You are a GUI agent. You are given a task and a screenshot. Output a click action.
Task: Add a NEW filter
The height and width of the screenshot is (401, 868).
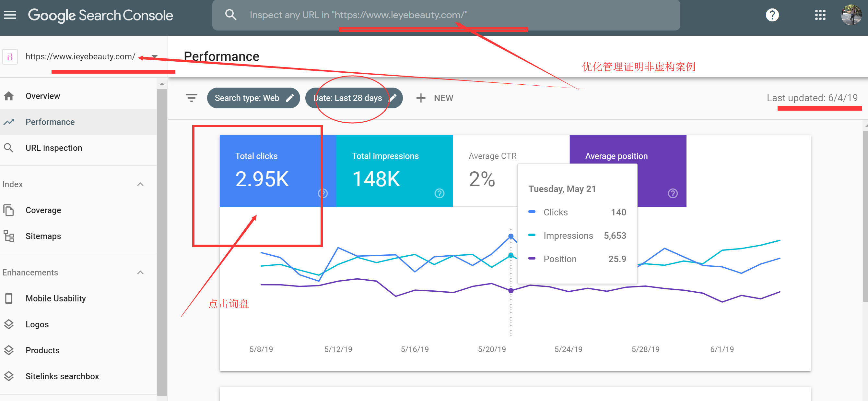click(x=434, y=98)
